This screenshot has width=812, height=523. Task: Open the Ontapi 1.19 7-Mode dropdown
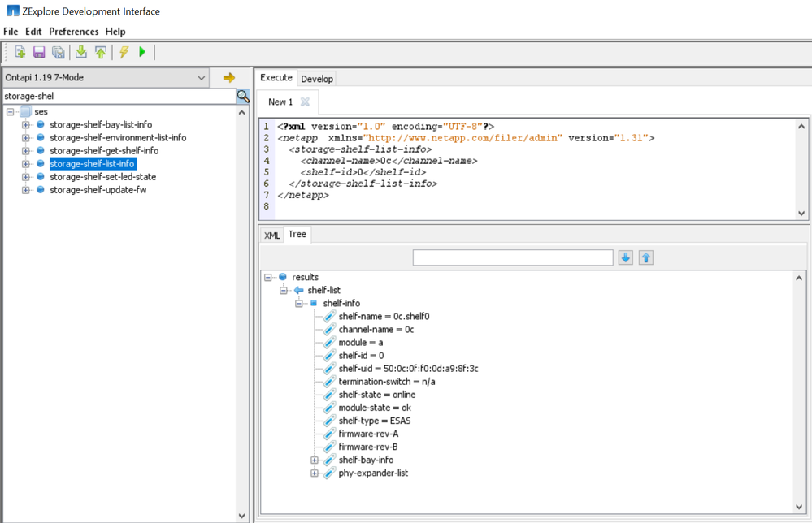[x=106, y=78]
